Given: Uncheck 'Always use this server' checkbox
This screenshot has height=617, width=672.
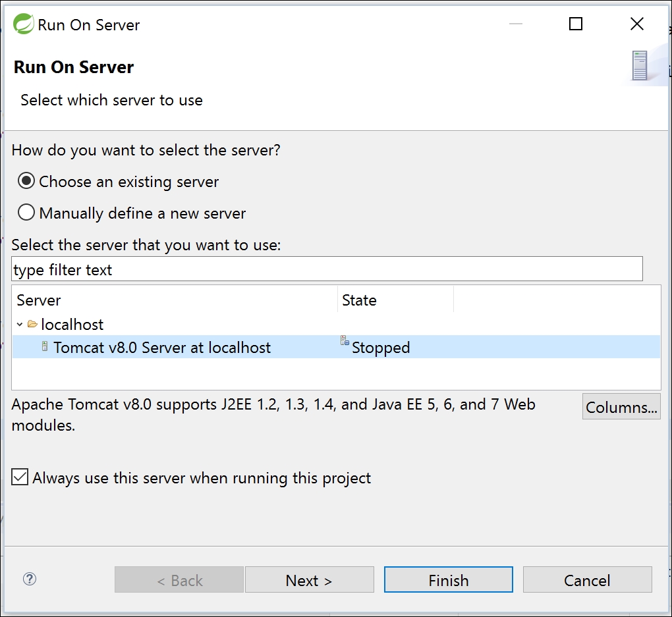Looking at the screenshot, I should pos(20,477).
